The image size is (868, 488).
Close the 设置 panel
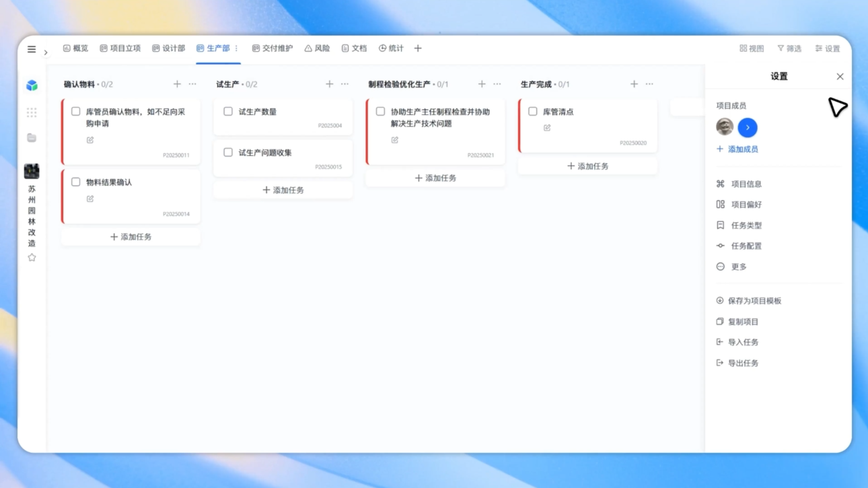pos(840,77)
